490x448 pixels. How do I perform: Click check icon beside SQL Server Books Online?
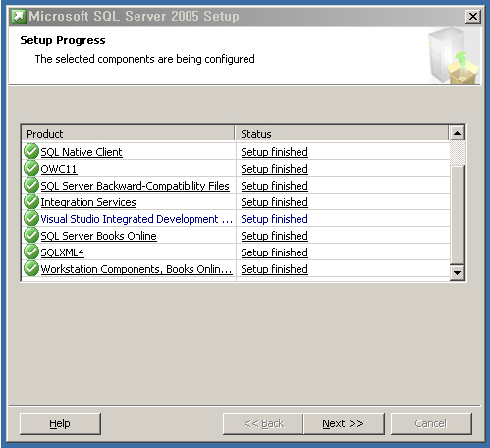click(31, 236)
